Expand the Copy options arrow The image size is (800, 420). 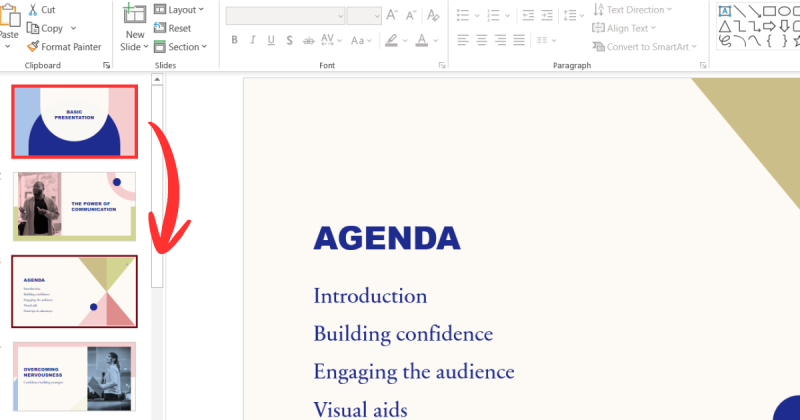coord(73,28)
